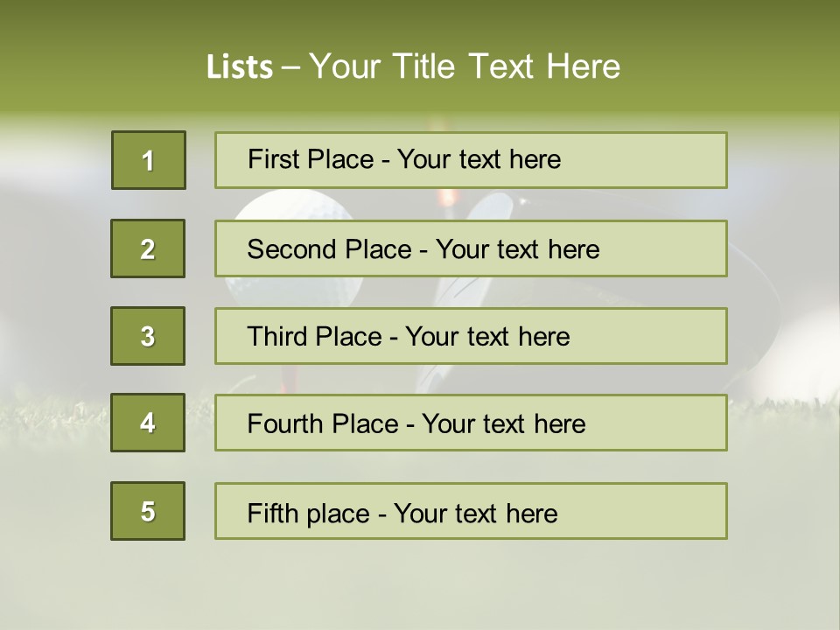Click the First Place text box
This screenshot has width=840, height=630.
(471, 160)
